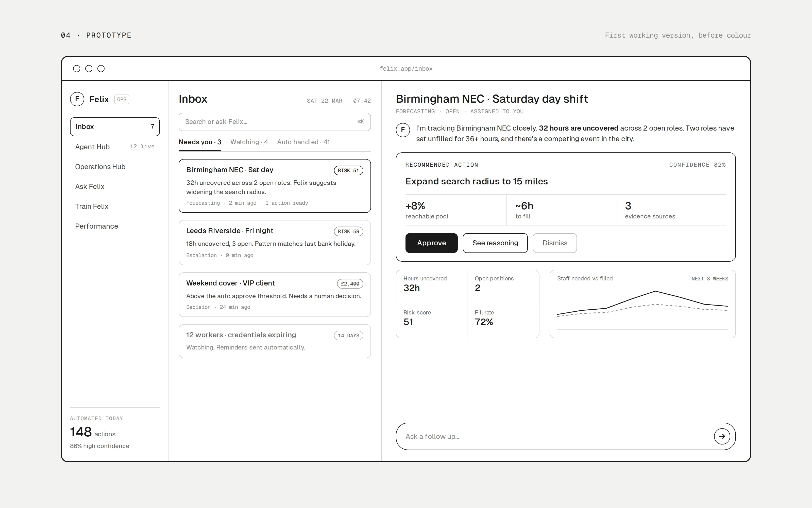
Task: Click the 3 evidence sources stat
Action: (x=672, y=210)
